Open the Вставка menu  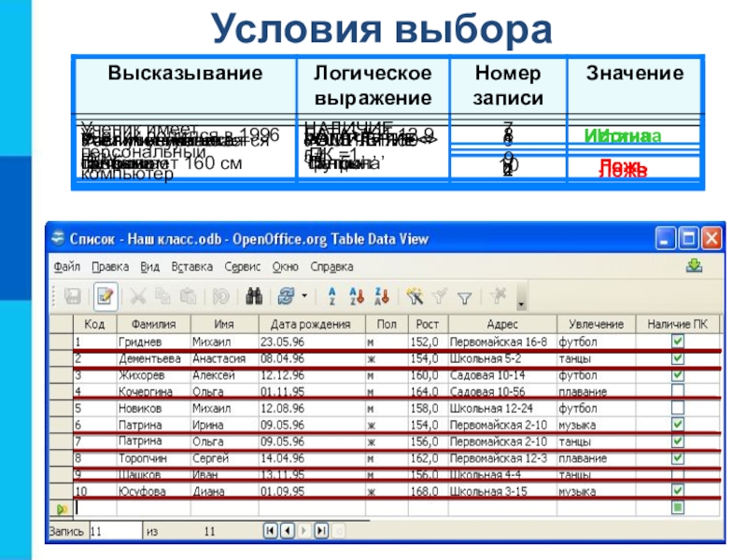[x=191, y=266]
